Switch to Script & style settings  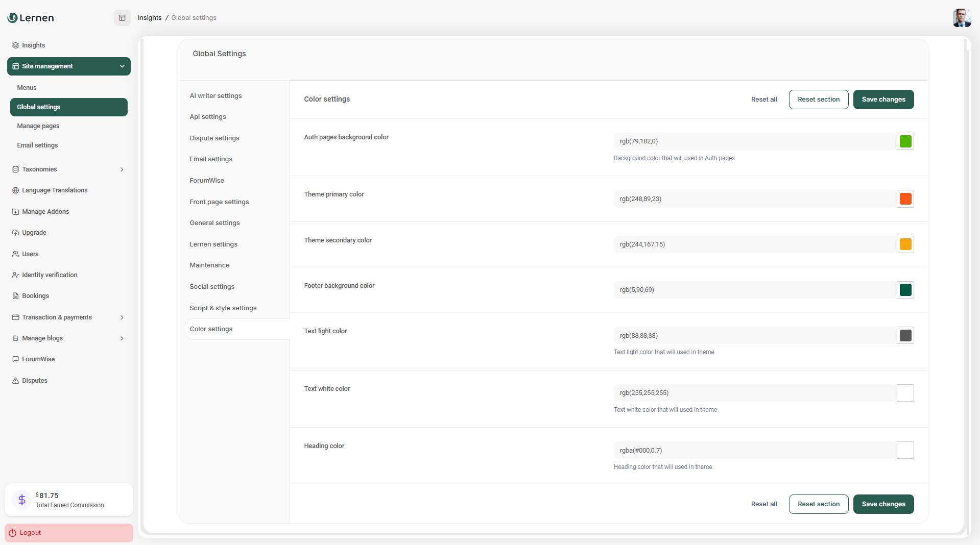pos(223,308)
